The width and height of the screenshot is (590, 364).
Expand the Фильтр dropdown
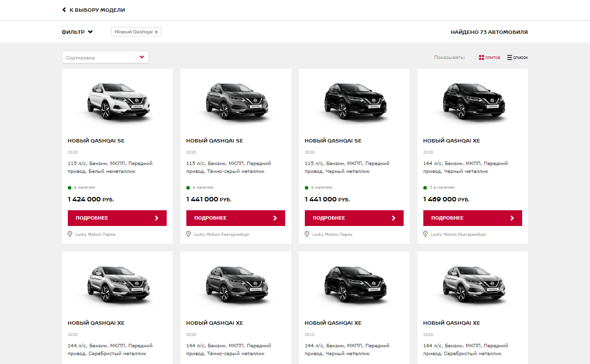coord(77,32)
